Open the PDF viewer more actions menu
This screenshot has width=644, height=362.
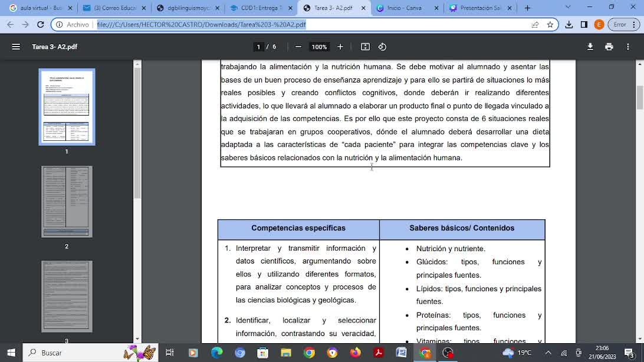[x=628, y=47]
